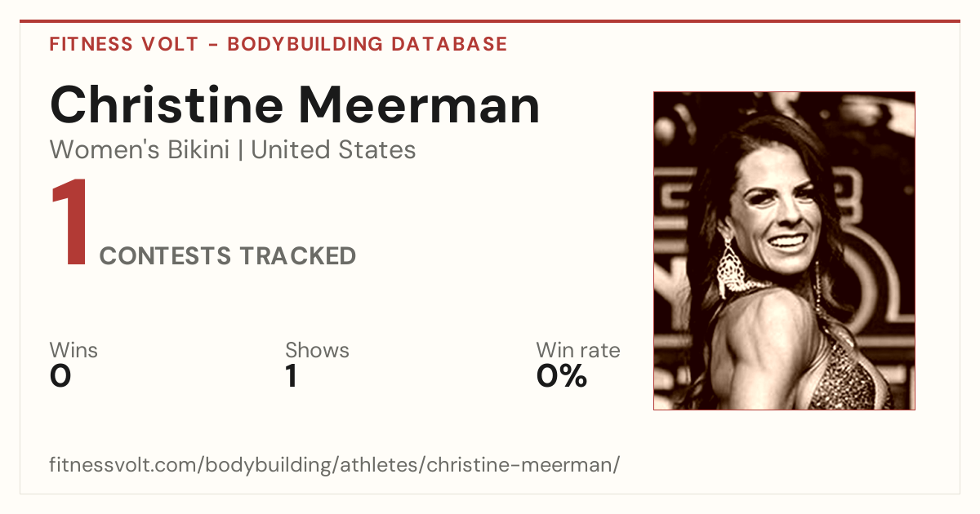Click the separator bar between division and country
This screenshot has height=514, width=980.
coord(241,151)
